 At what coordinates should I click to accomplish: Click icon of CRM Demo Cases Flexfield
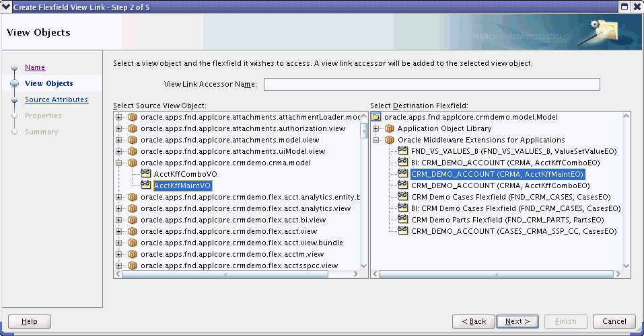point(403,197)
